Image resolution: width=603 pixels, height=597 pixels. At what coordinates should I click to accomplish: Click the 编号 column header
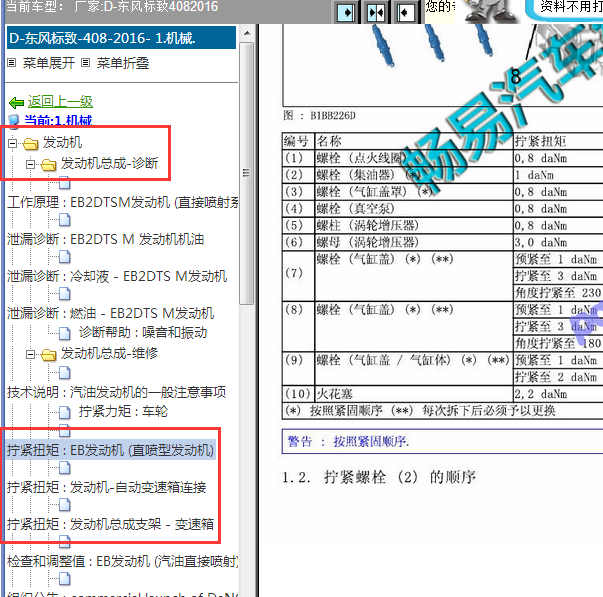point(296,142)
